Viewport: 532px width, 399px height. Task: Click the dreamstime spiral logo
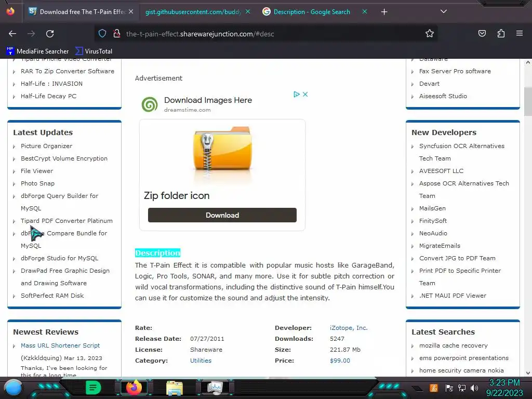[150, 104]
